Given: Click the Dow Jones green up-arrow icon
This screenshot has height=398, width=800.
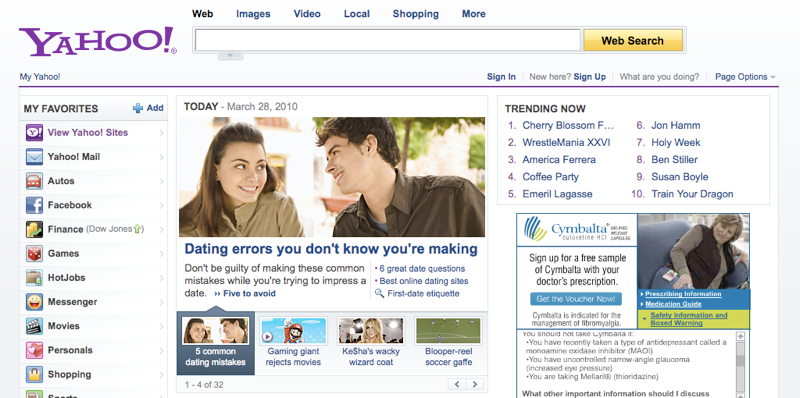Looking at the screenshot, I should [x=137, y=230].
